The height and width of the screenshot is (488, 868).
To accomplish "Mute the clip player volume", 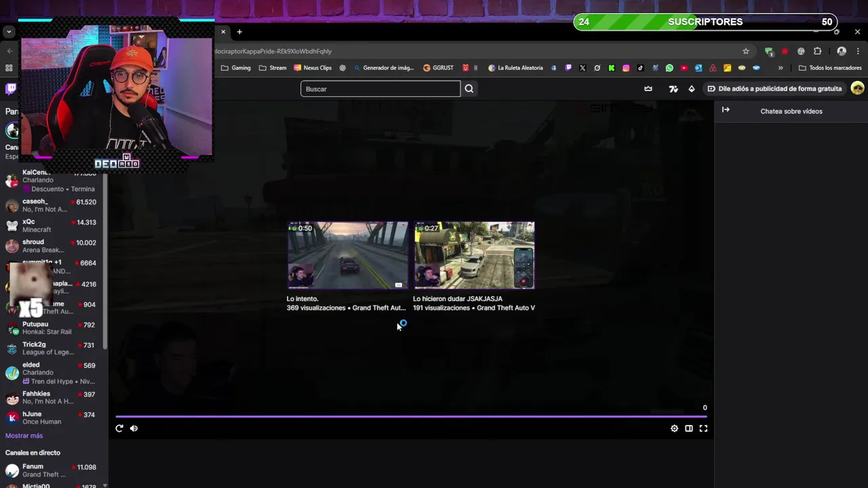I will [134, 428].
